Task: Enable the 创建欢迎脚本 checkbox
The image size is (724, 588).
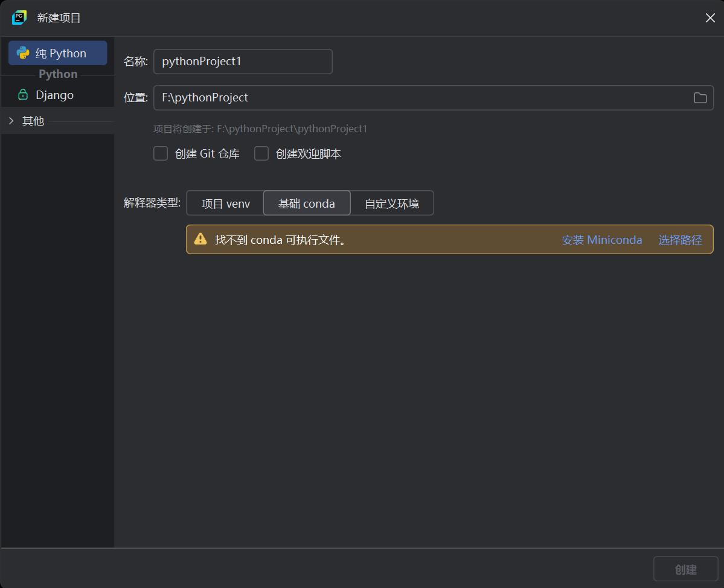Action: (x=261, y=153)
